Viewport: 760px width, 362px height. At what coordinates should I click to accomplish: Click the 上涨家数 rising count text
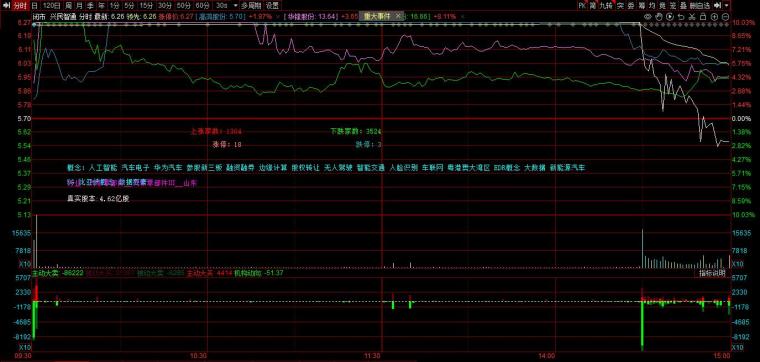(216, 131)
